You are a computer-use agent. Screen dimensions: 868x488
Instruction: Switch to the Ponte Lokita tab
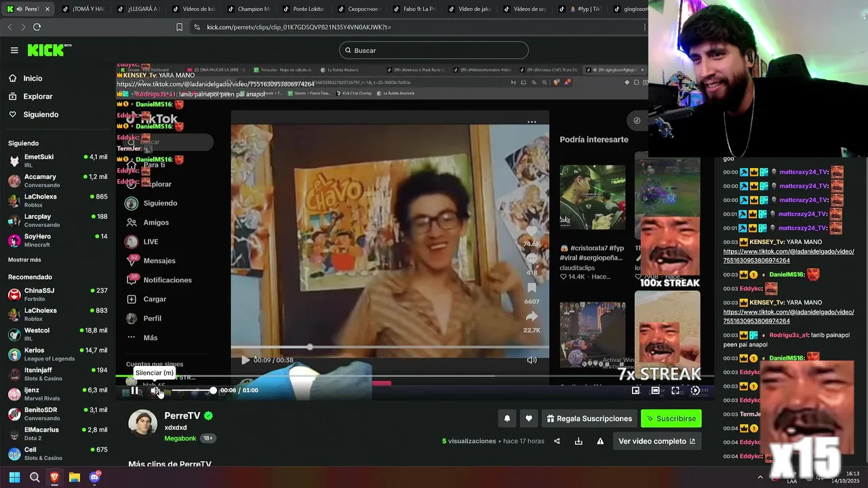(303, 9)
